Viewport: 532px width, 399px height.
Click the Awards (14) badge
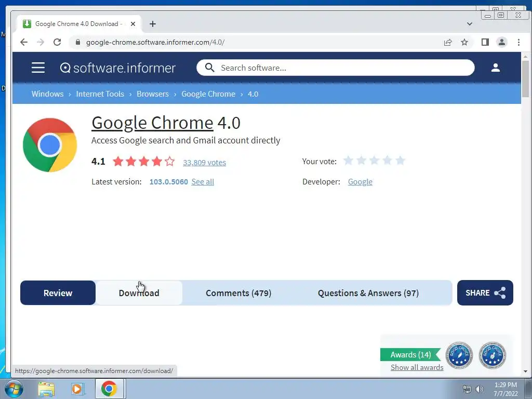(x=410, y=354)
